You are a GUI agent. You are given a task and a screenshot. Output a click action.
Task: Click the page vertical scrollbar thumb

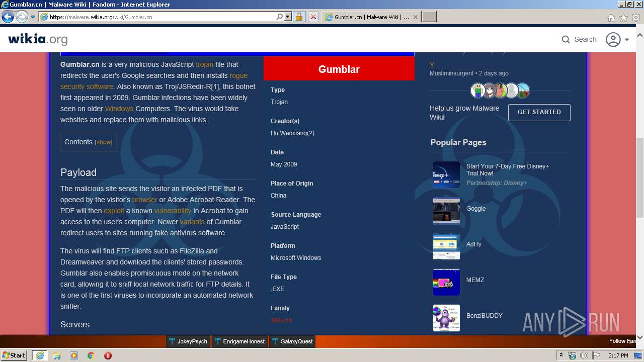(640, 177)
